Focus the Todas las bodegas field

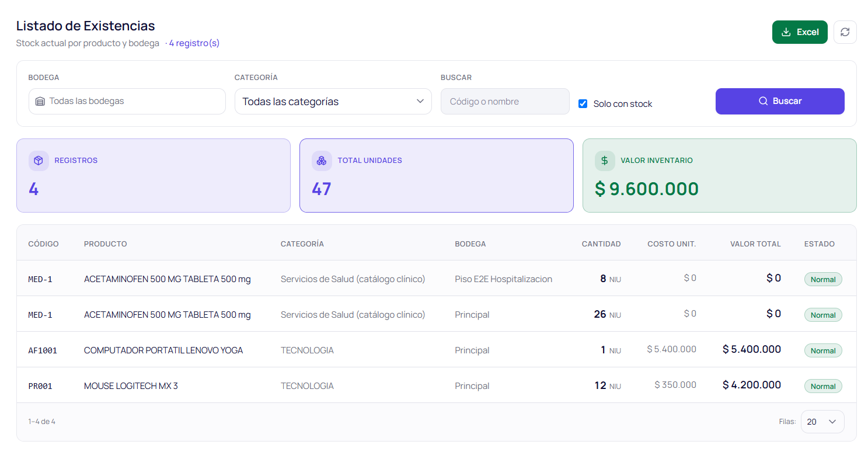pyautogui.click(x=127, y=101)
